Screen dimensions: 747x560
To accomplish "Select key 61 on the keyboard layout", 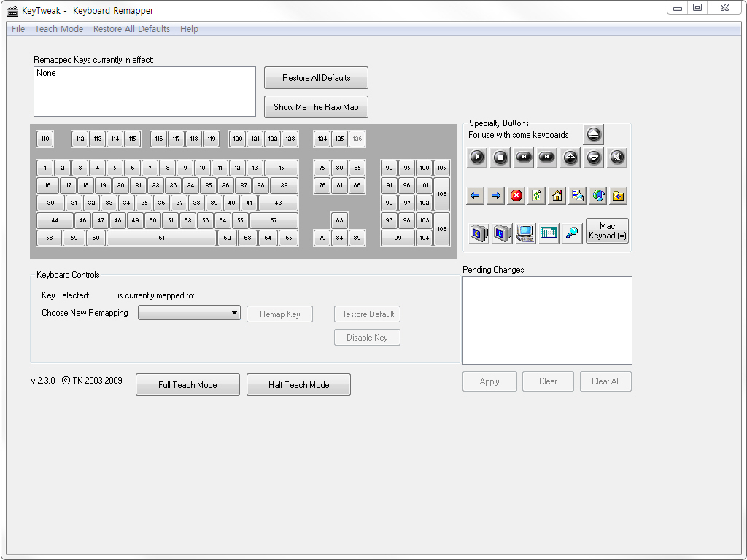I will (x=161, y=238).
